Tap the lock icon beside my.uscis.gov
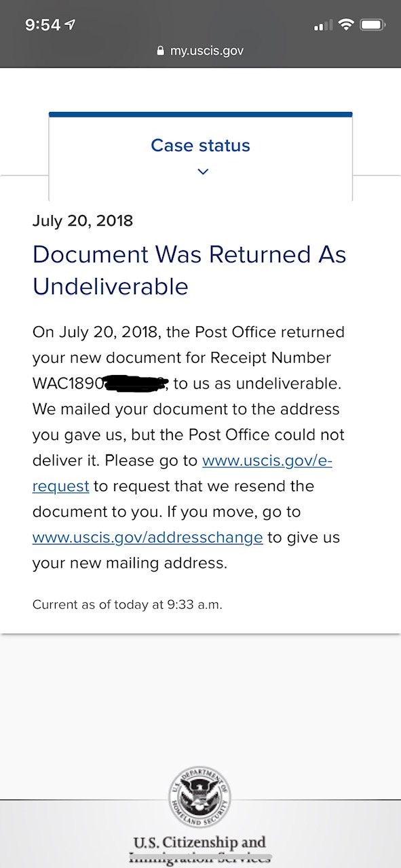Screen dimensions: 401x868 161,51
